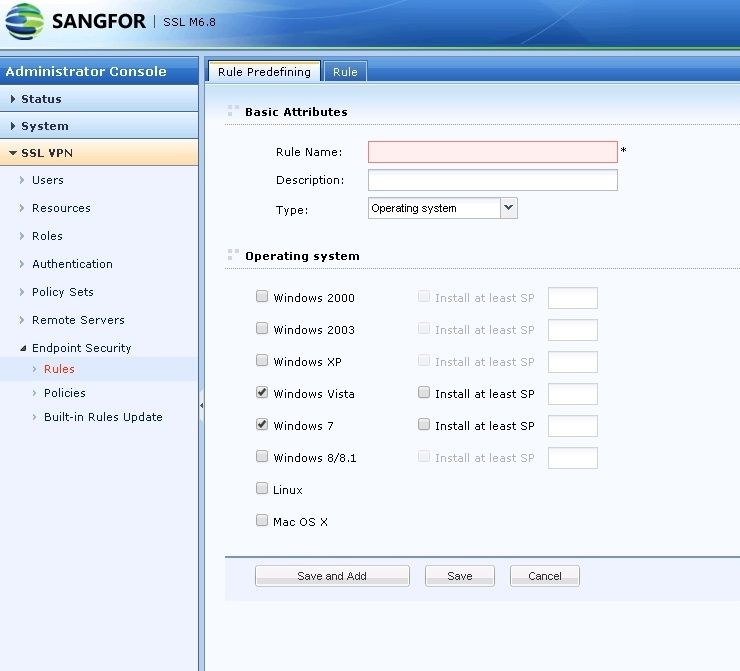Click the Cancel button

(x=545, y=576)
